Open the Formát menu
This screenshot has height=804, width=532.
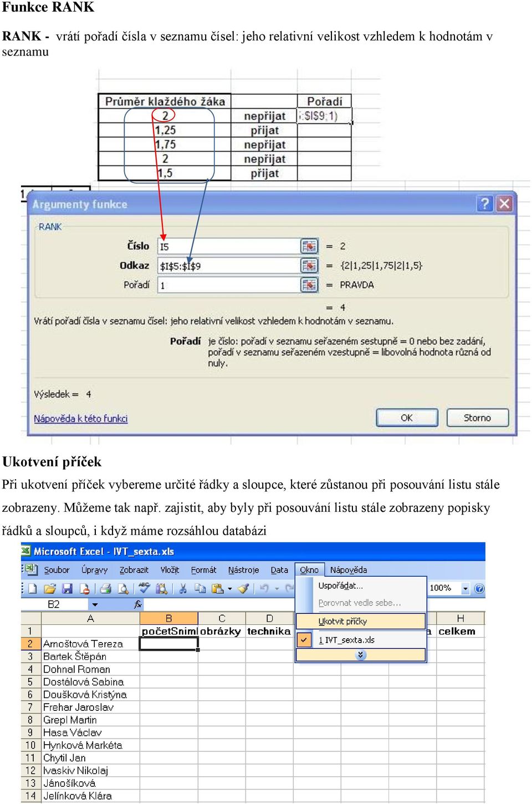click(203, 570)
